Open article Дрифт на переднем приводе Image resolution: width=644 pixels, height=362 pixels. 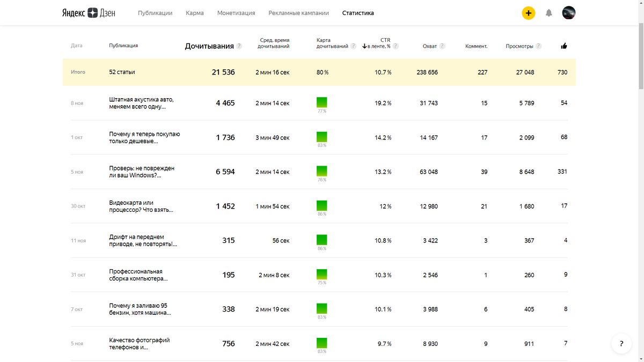click(x=143, y=240)
